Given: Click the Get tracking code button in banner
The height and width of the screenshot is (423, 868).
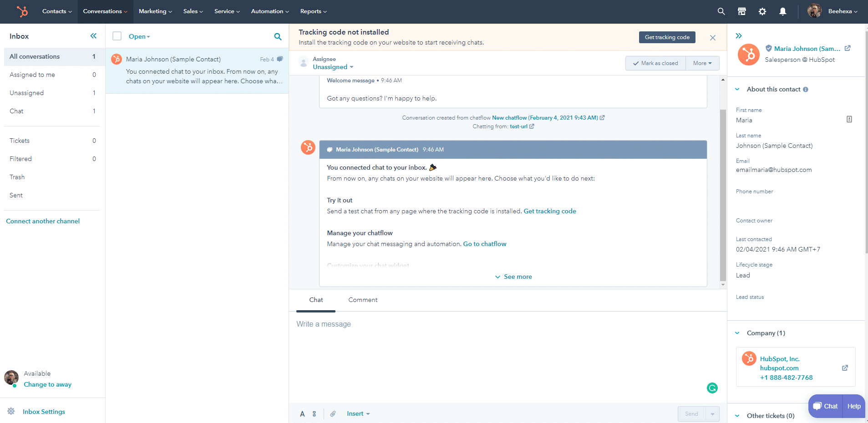Looking at the screenshot, I should [667, 37].
